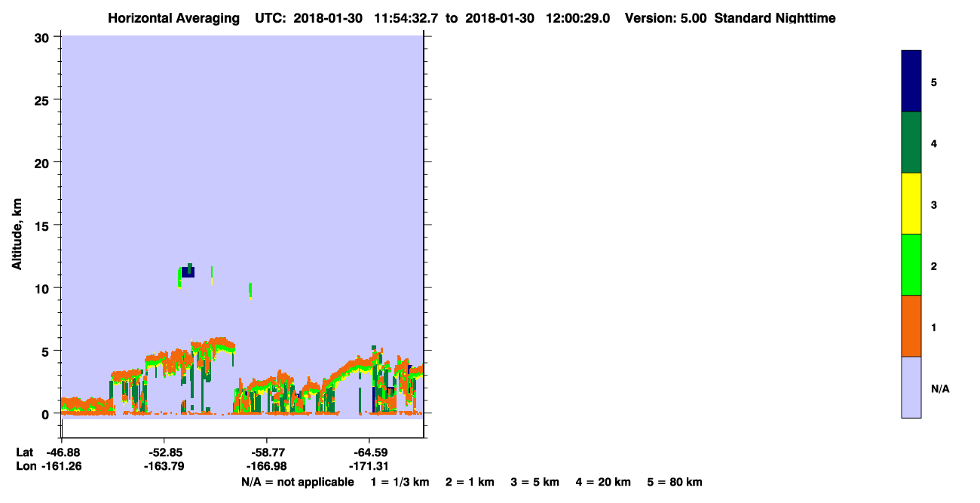The height and width of the screenshot is (503, 980).
Task: Click the legend text '2 = 1 km'
Action: [x=470, y=482]
